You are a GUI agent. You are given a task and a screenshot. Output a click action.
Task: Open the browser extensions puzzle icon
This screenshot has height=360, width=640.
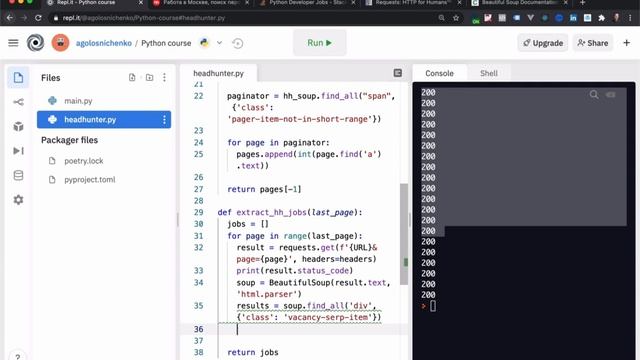click(x=601, y=18)
